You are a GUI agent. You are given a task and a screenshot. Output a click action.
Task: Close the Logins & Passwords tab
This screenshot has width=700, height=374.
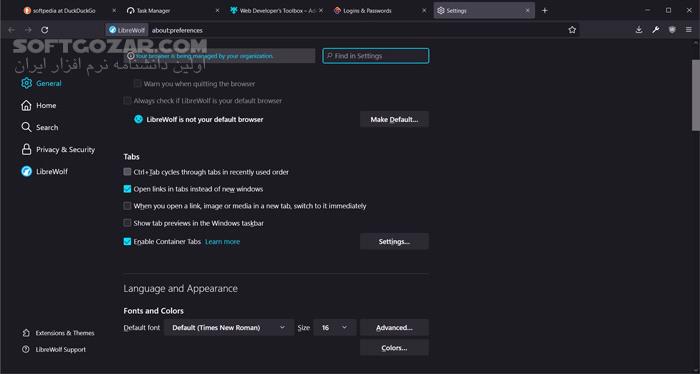tap(424, 10)
